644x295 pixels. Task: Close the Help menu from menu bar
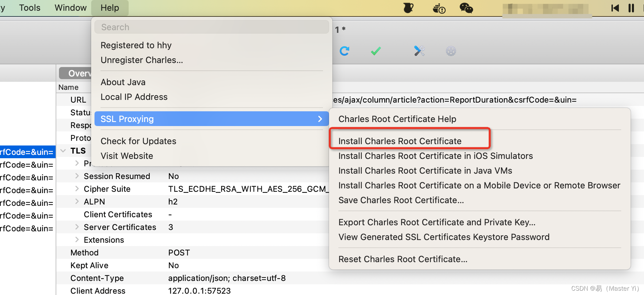coord(110,8)
